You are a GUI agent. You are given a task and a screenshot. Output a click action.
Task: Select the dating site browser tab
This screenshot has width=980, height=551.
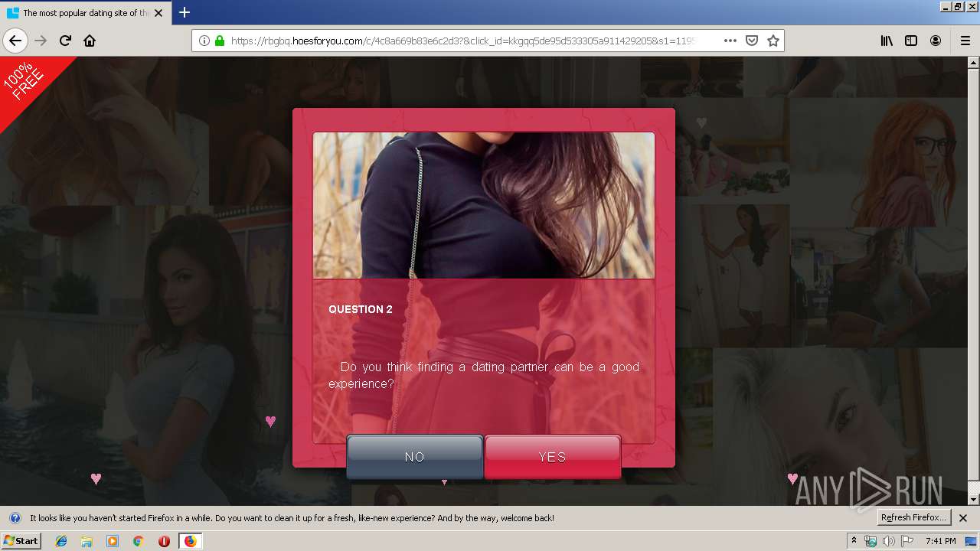(84, 13)
